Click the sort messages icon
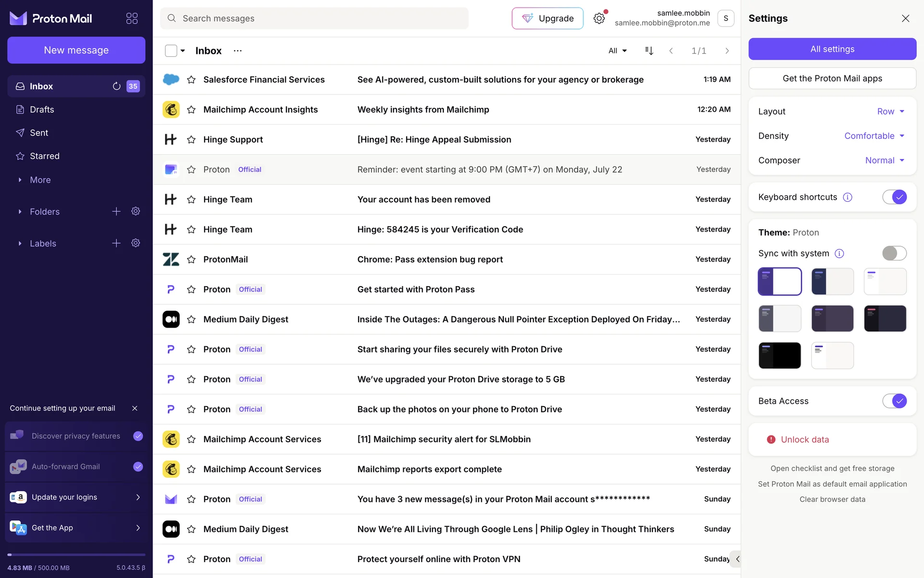This screenshot has width=924, height=578. (649, 51)
